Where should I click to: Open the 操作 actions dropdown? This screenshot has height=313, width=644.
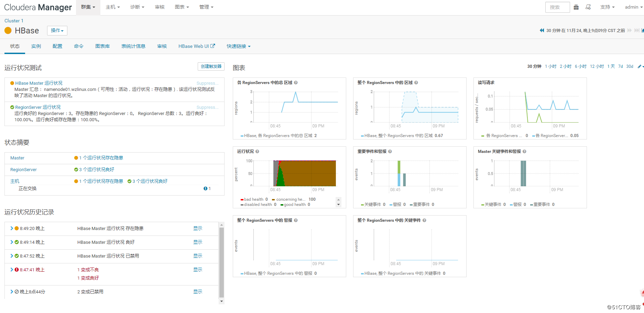pyautogui.click(x=57, y=31)
